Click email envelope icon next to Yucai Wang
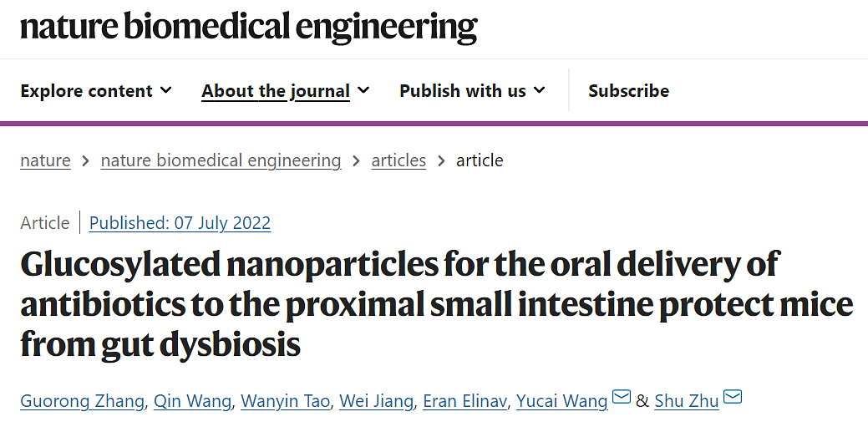 point(621,397)
